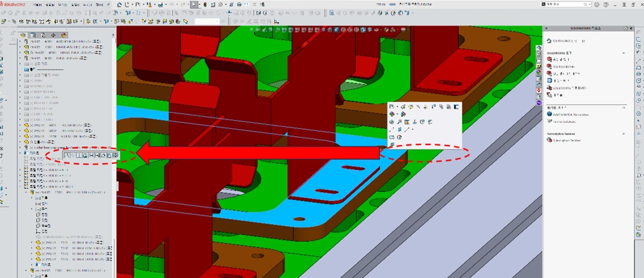Open the New document dropdown arrow
Screen dimensions: 644x278
132,4
